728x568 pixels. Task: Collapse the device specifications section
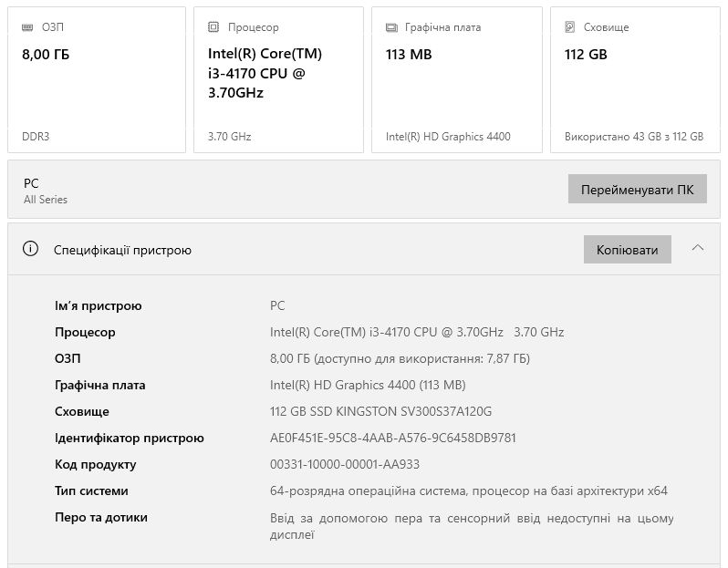pos(697,248)
